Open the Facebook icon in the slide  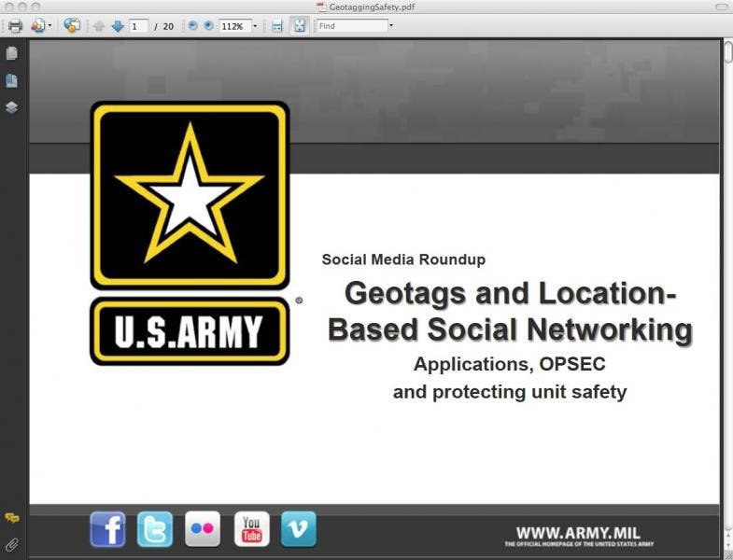click(107, 529)
